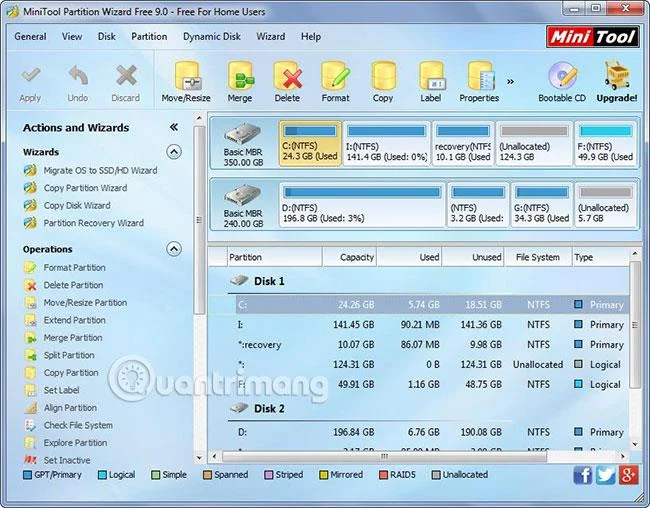
Task: Click the Move/Resize Partition operation link
Action: tap(85, 303)
